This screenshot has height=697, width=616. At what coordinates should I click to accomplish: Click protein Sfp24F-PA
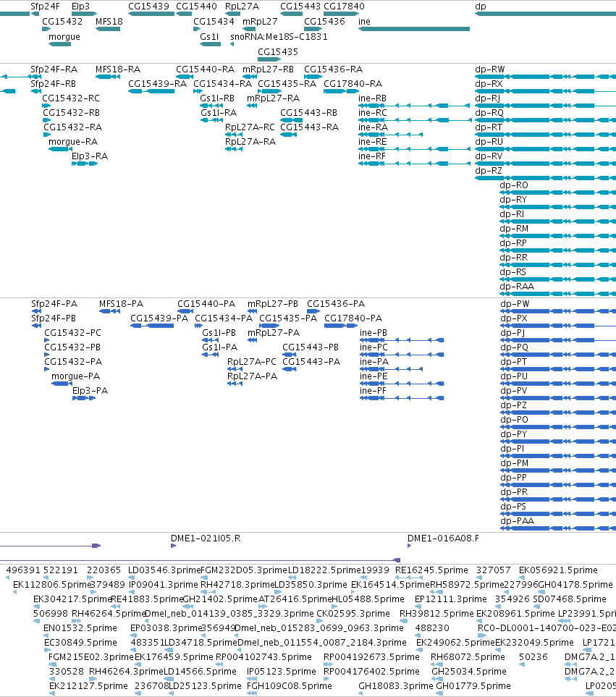click(x=54, y=304)
